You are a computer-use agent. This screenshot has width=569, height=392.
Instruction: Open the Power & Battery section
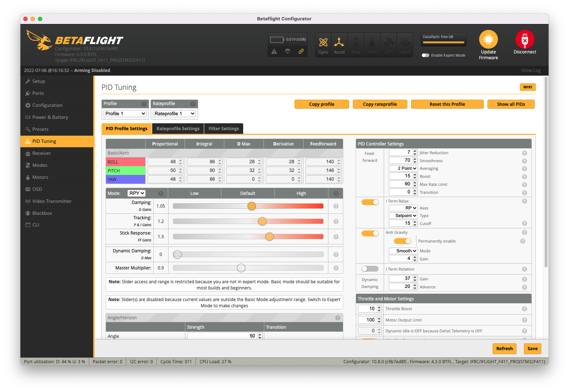(x=57, y=117)
